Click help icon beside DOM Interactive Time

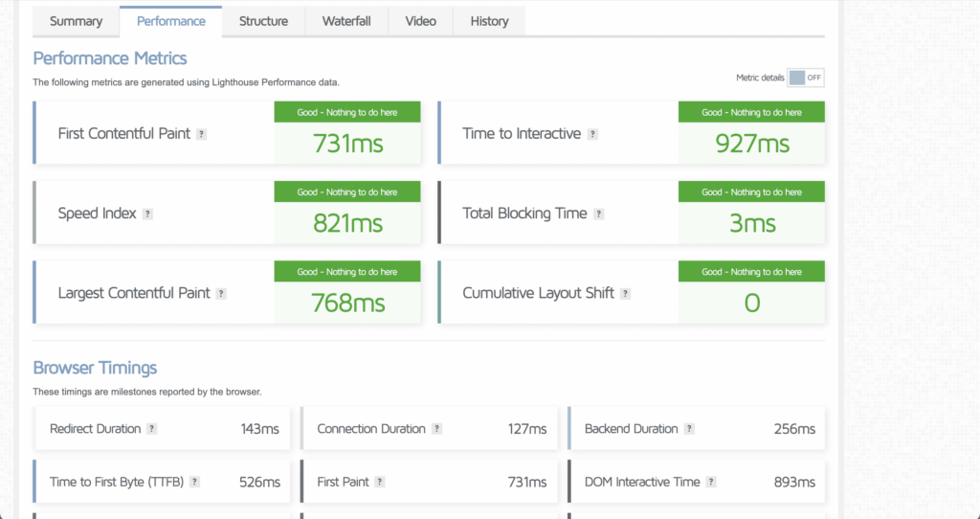pyautogui.click(x=712, y=483)
